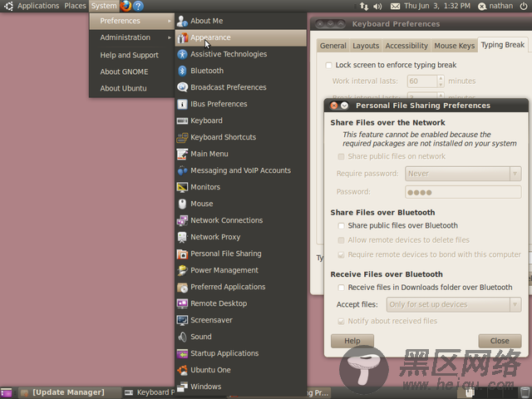532x399 pixels.
Task: Click the volume speaker icon in panel
Action: tap(377, 6)
